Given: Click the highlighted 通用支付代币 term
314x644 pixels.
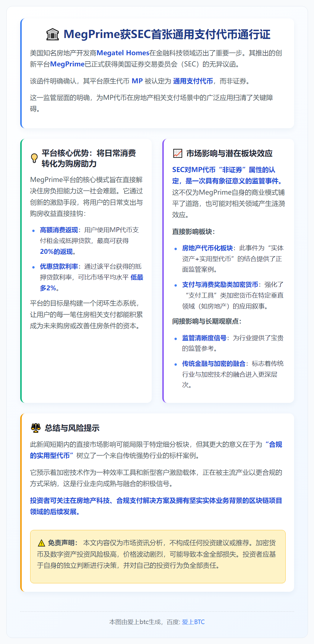Looking at the screenshot, I should [193, 81].
